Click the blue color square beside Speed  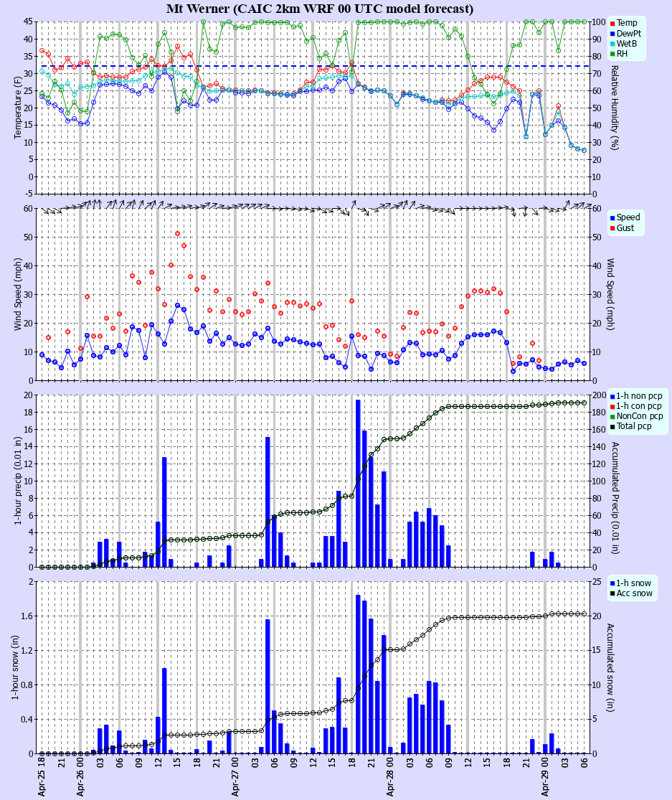click(612, 218)
